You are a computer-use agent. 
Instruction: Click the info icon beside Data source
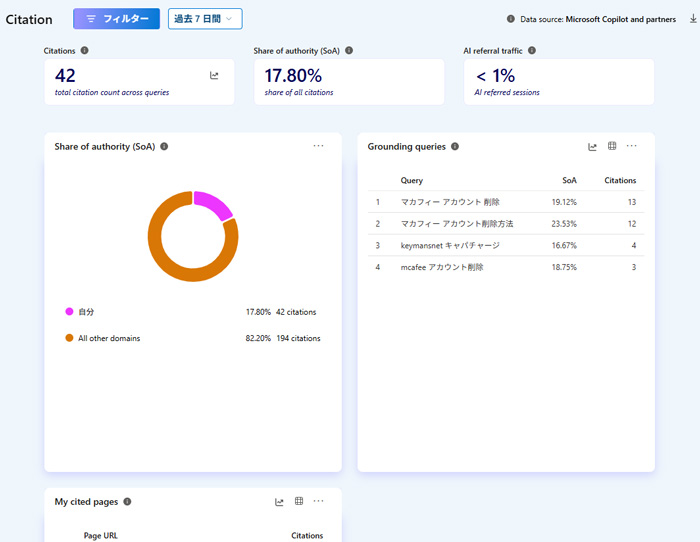click(x=511, y=19)
